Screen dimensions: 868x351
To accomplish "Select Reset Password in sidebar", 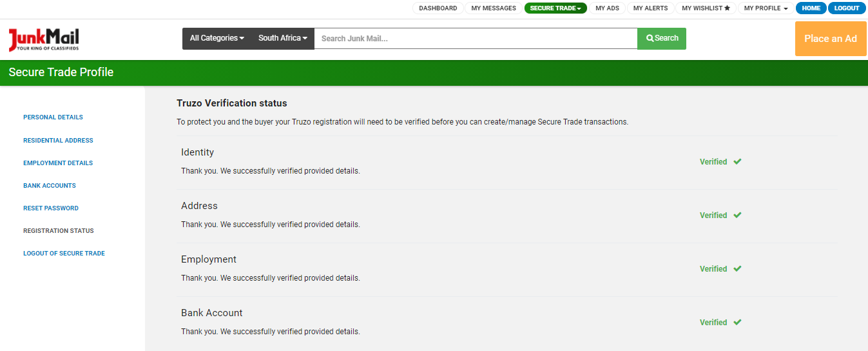I will (51, 208).
